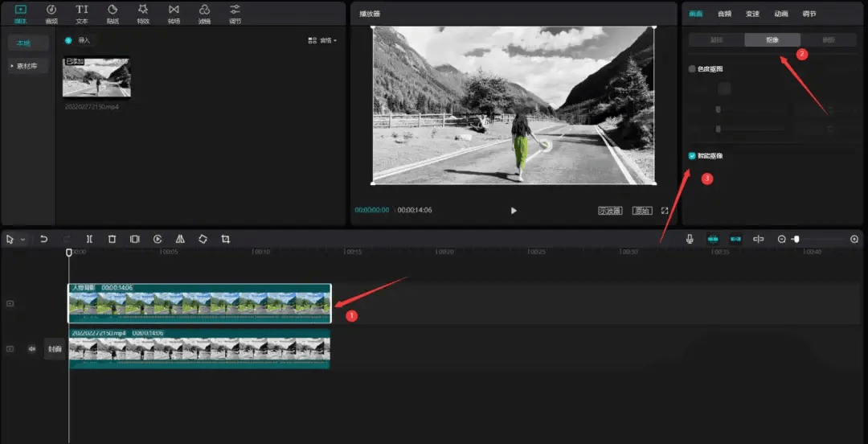Select the 本地 local media category
The height and width of the screenshot is (444, 868).
click(28, 43)
